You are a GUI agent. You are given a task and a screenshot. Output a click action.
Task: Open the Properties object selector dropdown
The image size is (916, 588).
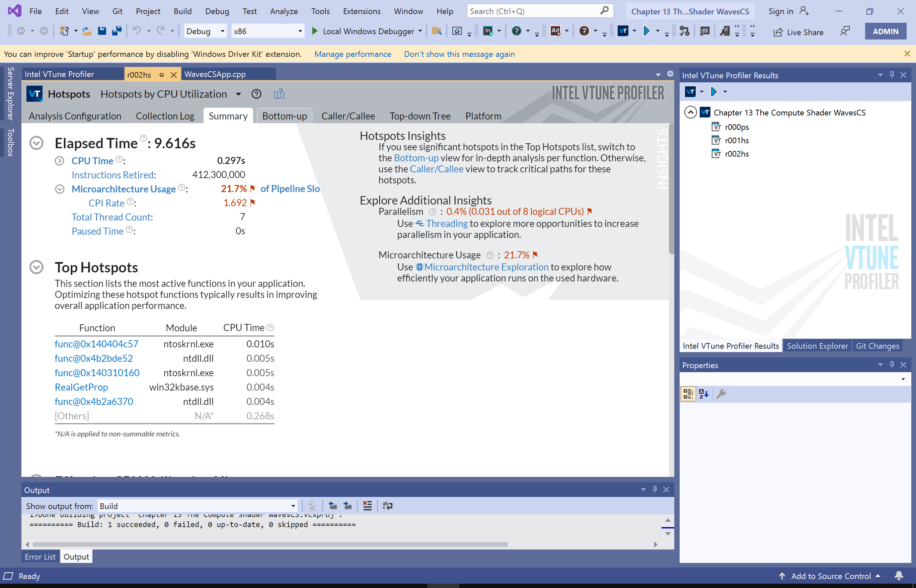[903, 379]
